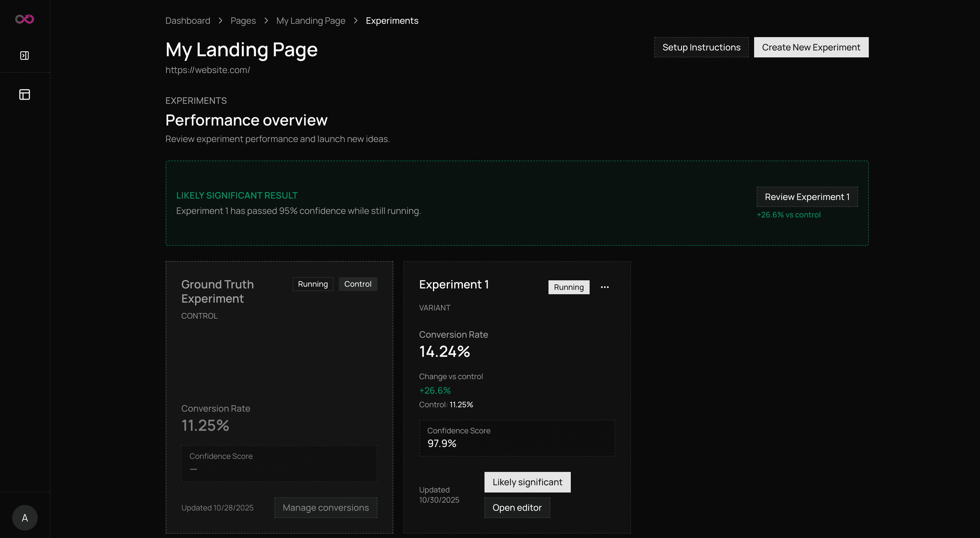Navigate to the Pages breadcrumb
This screenshot has height=538, width=980.
pos(243,21)
